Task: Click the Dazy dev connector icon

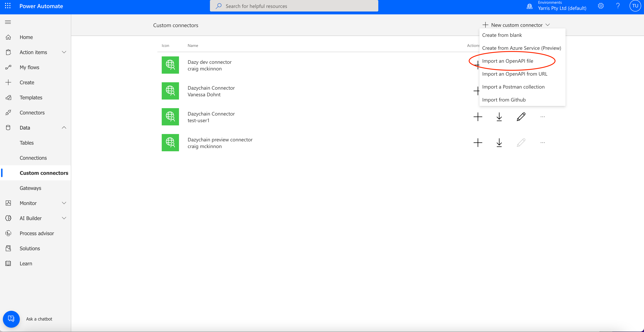Action: click(170, 65)
